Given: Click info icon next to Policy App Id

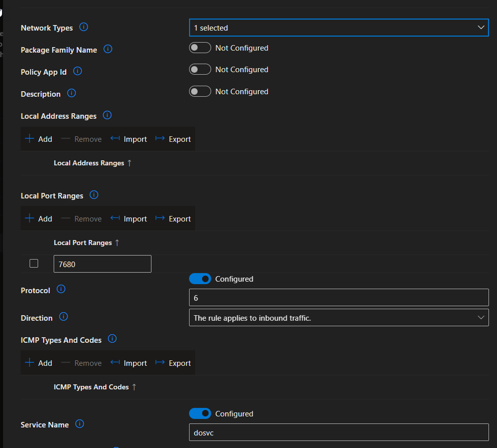Looking at the screenshot, I should point(77,71).
